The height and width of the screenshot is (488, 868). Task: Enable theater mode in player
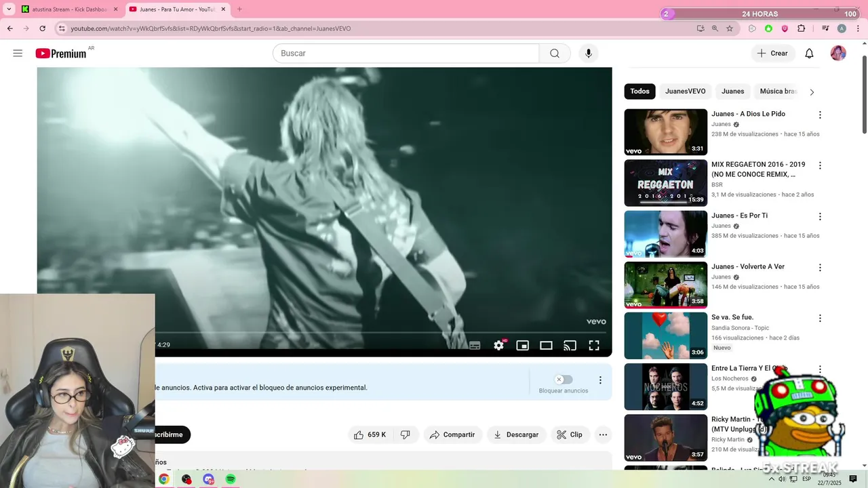546,345
